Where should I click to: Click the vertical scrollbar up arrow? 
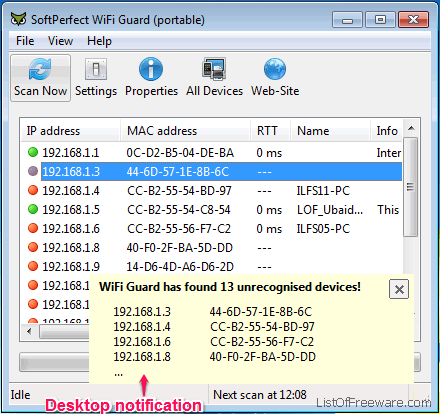coord(411,128)
